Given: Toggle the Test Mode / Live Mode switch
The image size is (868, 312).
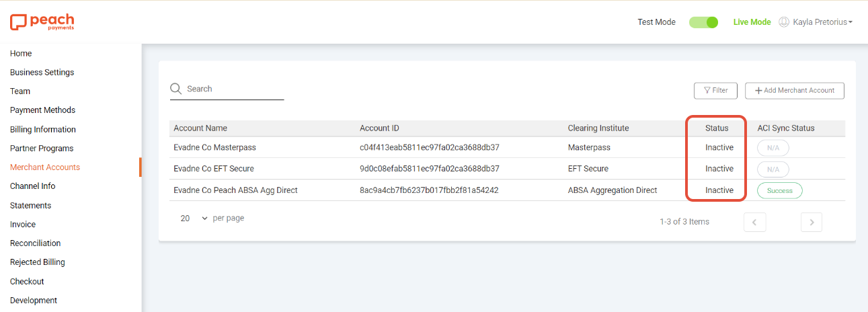Looking at the screenshot, I should click(704, 22).
